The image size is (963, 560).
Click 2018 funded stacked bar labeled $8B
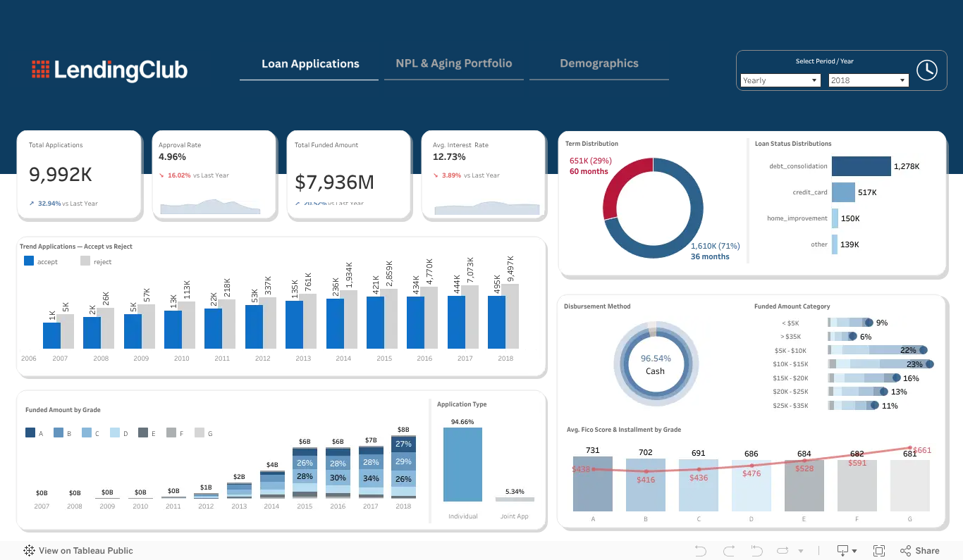coord(403,468)
